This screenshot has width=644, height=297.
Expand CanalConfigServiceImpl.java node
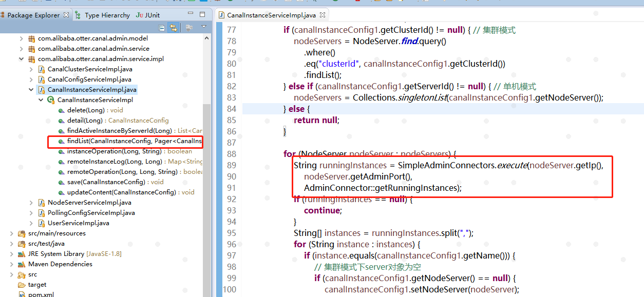point(31,80)
